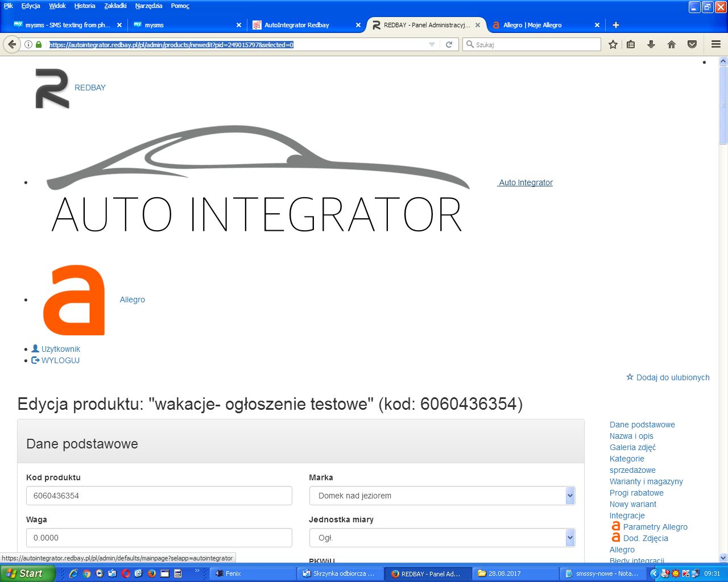This screenshot has height=582, width=728.
Task: Expand the Marka dropdown
Action: click(570, 496)
